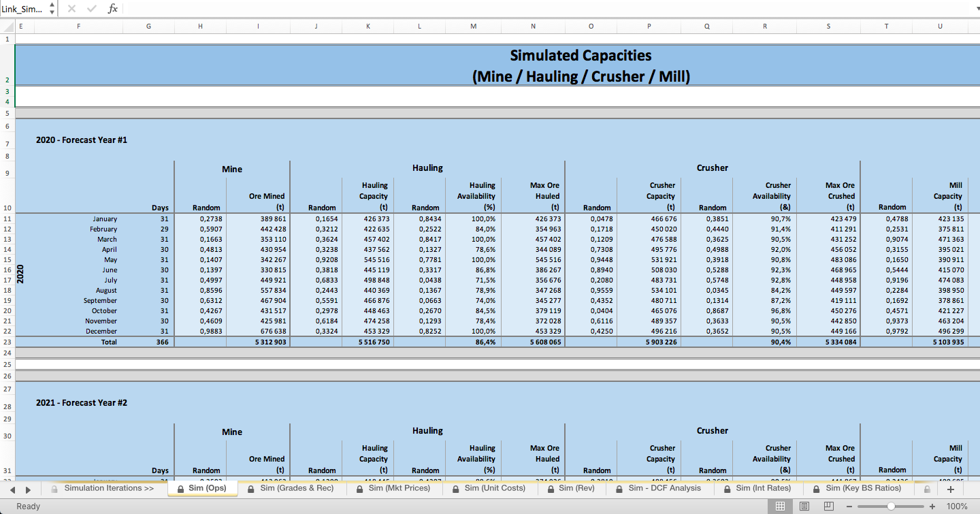980x514 pixels.
Task: Select the Sim (Ops) tab
Action: click(202, 488)
